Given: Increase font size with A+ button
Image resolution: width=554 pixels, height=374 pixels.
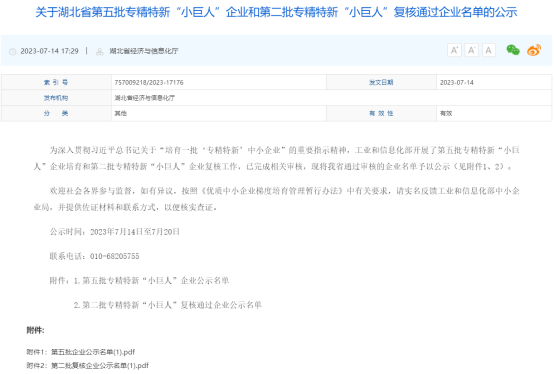Looking at the screenshot, I should pos(454,50).
